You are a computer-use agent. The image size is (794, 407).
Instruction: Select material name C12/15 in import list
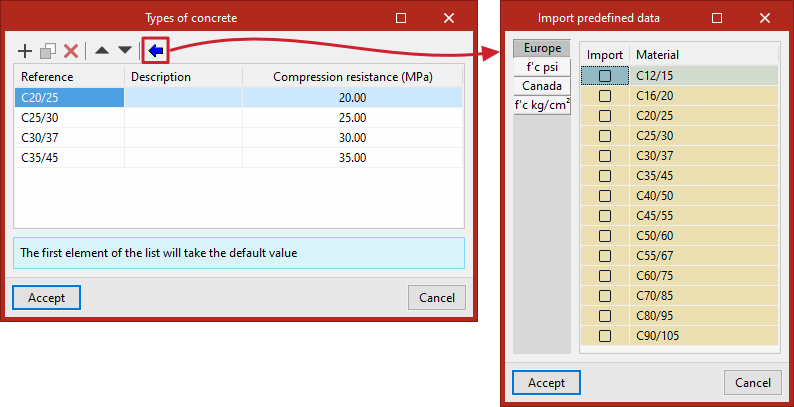(704, 76)
